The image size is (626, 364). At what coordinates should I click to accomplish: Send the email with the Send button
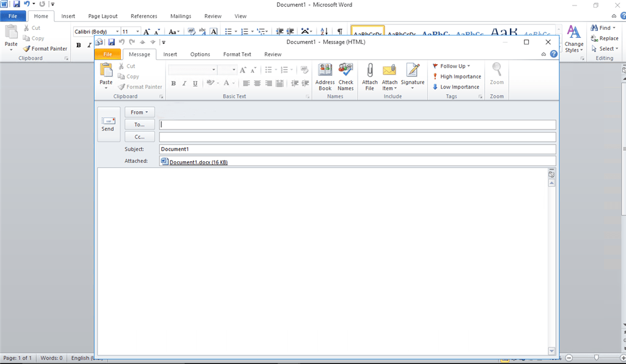108,124
